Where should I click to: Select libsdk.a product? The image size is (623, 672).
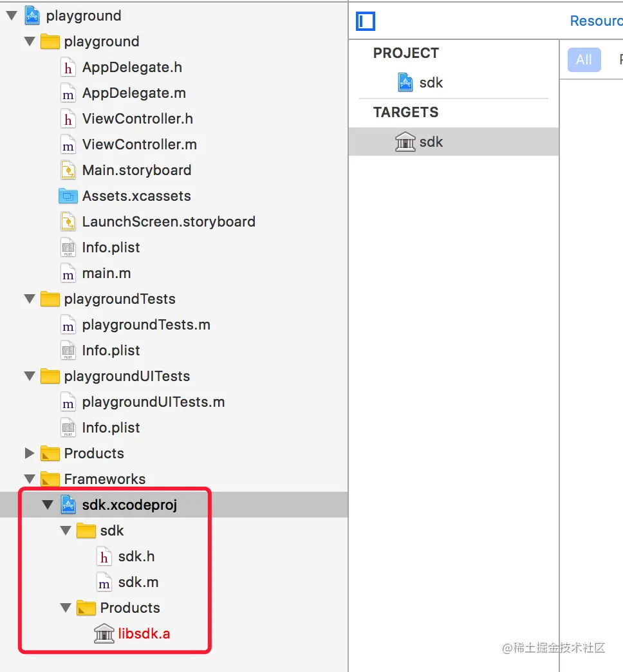[144, 633]
